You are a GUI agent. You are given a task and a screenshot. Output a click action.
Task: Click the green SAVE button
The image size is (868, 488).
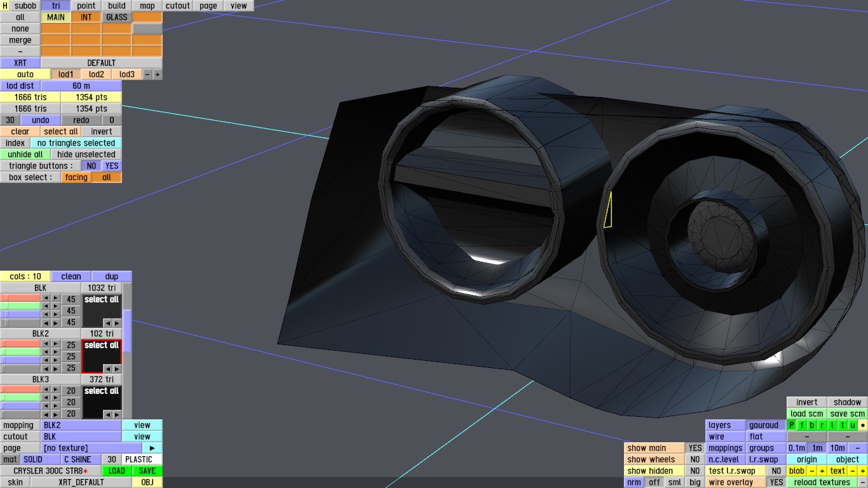click(147, 471)
